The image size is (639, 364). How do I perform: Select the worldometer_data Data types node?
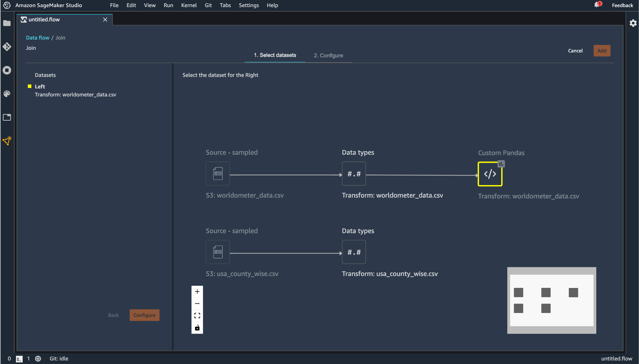pyautogui.click(x=354, y=174)
